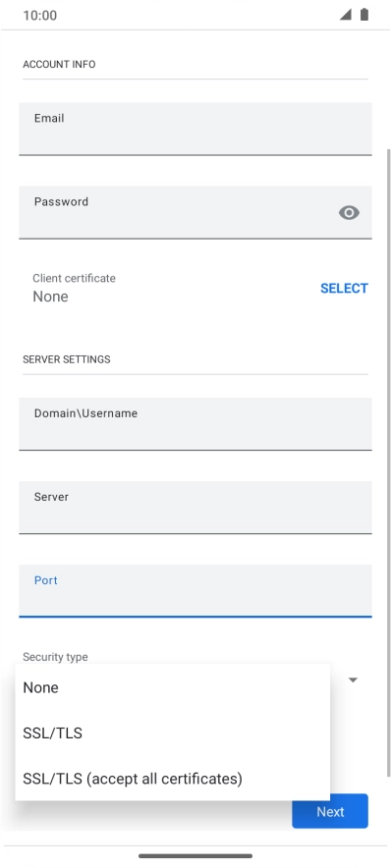This screenshot has width=391, height=868.
Task: Toggle password visibility eye icon
Action: [349, 212]
